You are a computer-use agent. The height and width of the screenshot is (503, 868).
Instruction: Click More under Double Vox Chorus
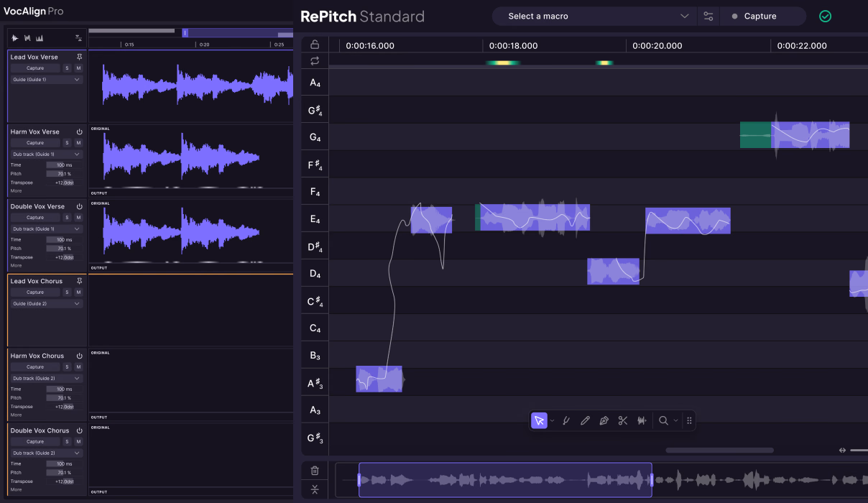[x=16, y=490]
